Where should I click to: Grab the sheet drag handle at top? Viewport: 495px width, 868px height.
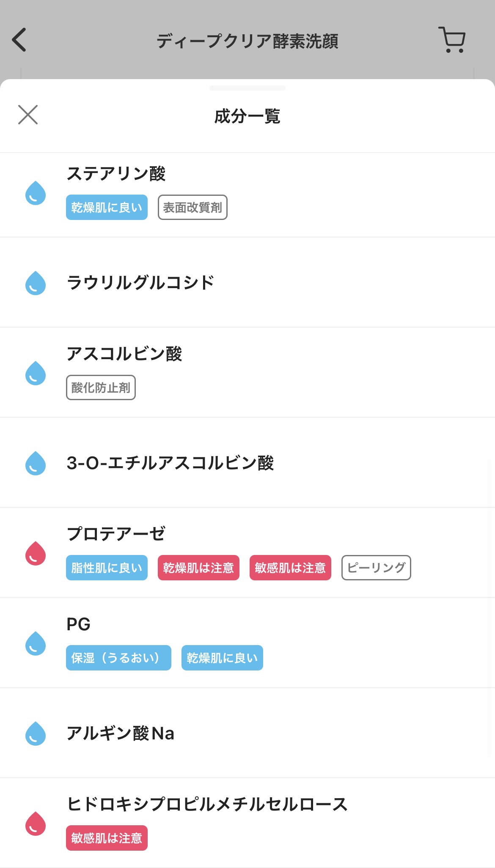(x=247, y=88)
